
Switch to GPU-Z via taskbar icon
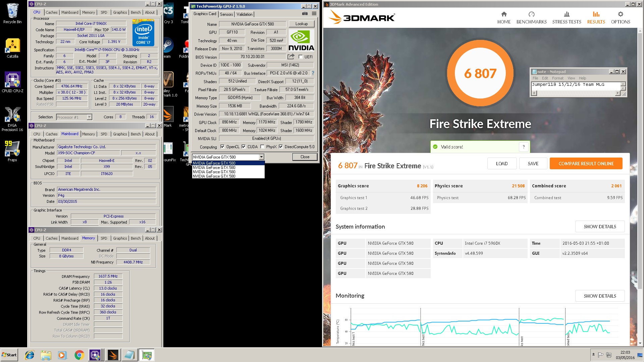tap(147, 355)
